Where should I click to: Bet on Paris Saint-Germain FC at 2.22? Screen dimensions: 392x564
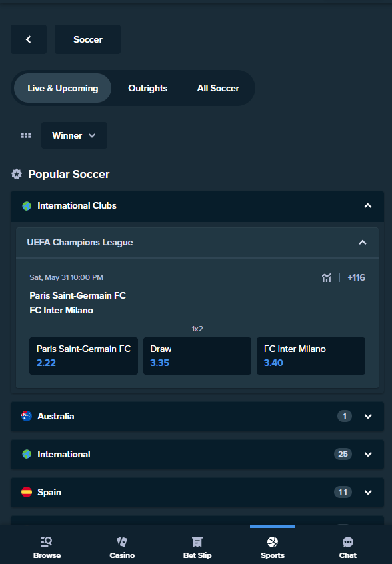point(83,356)
